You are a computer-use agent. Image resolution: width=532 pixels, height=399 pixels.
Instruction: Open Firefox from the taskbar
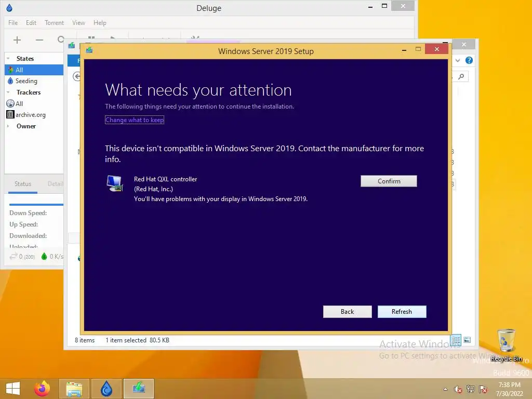(42, 389)
